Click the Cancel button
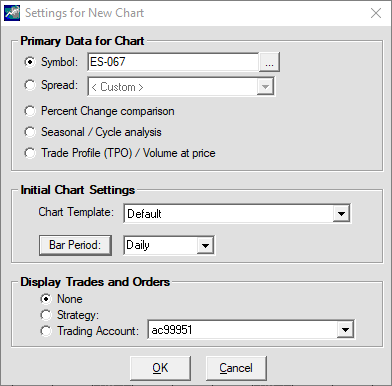Image resolution: width=392 pixels, height=386 pixels. click(x=236, y=368)
